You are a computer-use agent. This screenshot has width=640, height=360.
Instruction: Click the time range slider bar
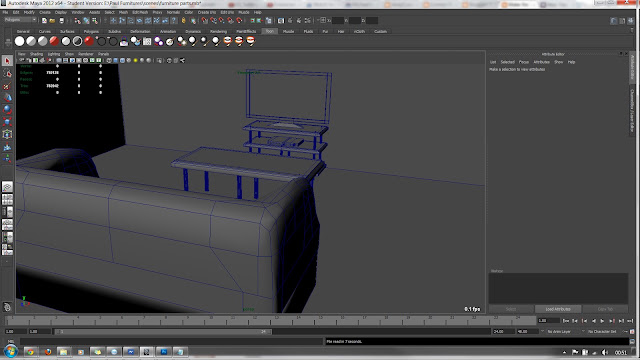click(163, 331)
